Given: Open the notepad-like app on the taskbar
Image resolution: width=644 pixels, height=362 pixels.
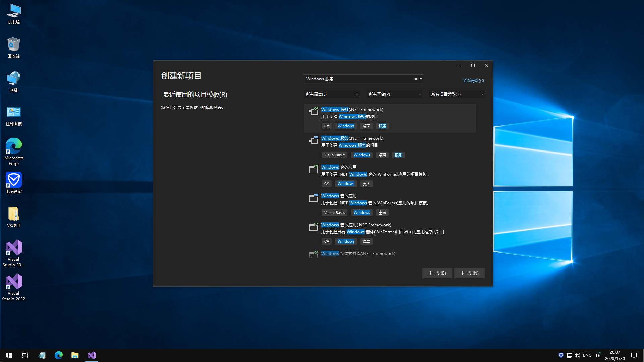Looking at the screenshot, I should 42,355.
